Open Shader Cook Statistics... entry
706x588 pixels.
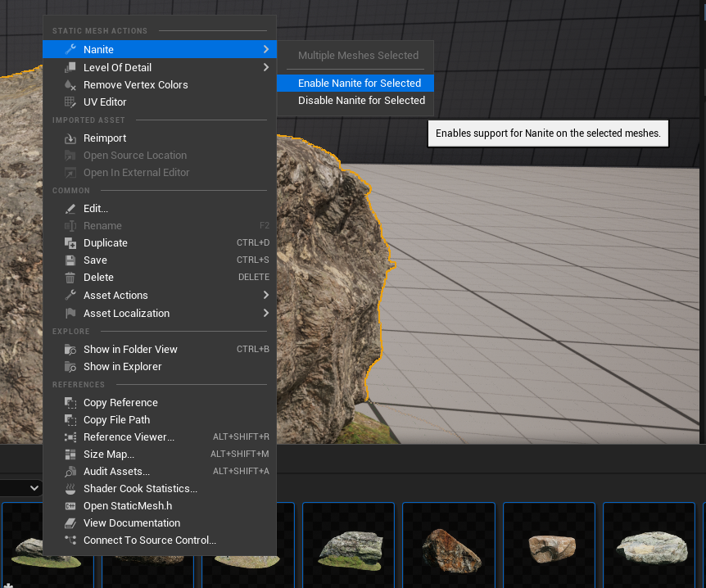[x=160, y=489]
